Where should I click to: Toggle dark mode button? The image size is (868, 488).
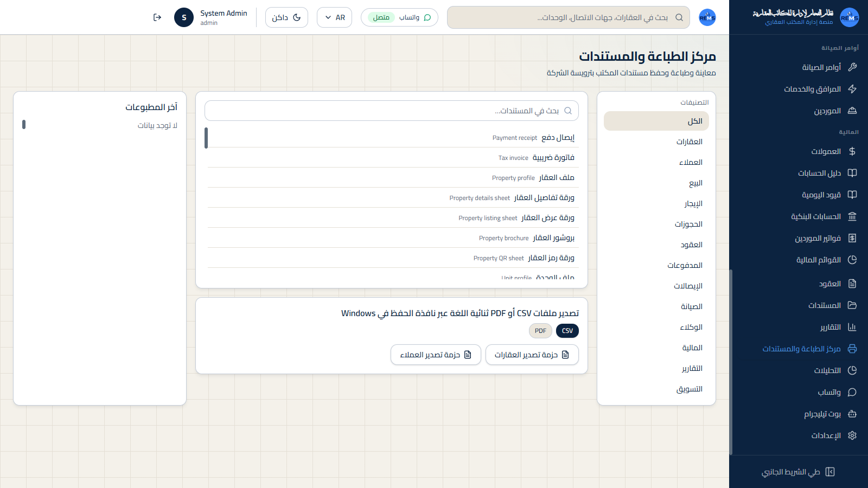coord(286,17)
